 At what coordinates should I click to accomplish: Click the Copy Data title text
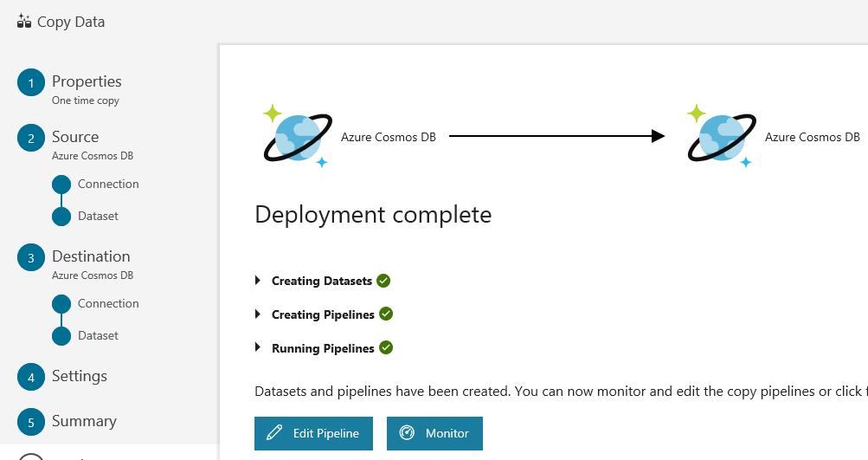71,23
